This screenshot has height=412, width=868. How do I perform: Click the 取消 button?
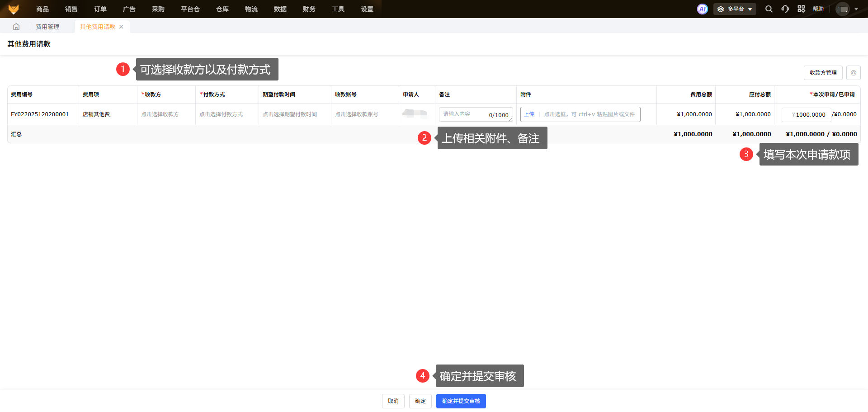(393, 401)
